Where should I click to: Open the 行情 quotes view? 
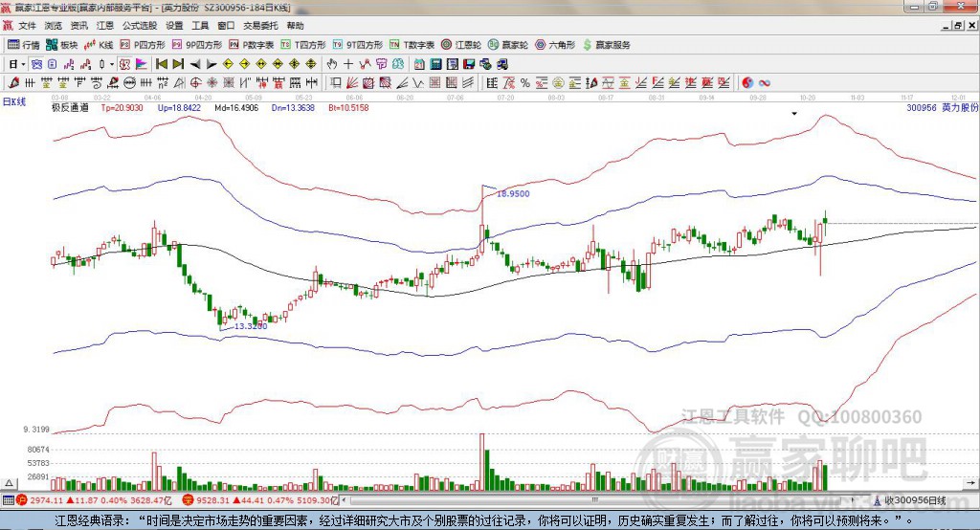tap(23, 45)
